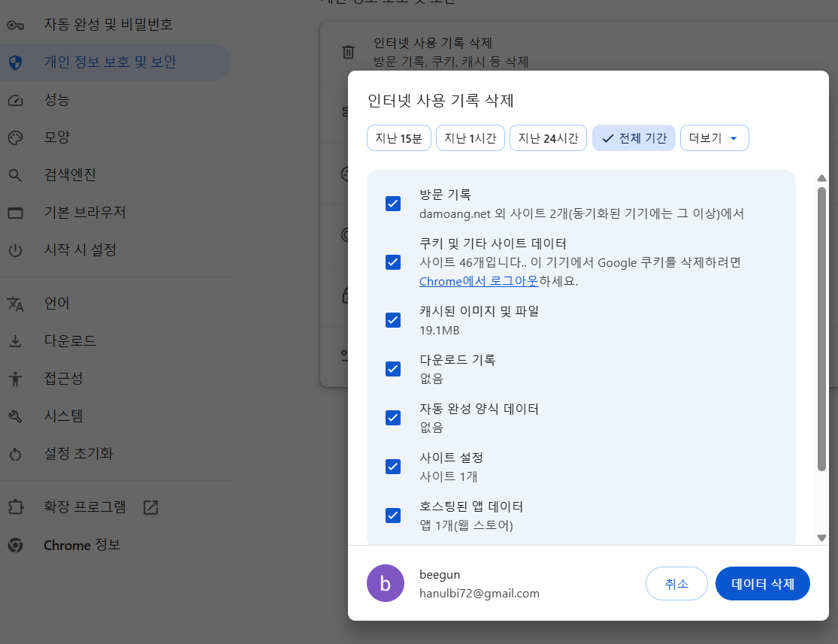Uncheck the 캐시된 이미지 및 파일 checkbox
Screen dimensions: 838x644
coord(393,320)
